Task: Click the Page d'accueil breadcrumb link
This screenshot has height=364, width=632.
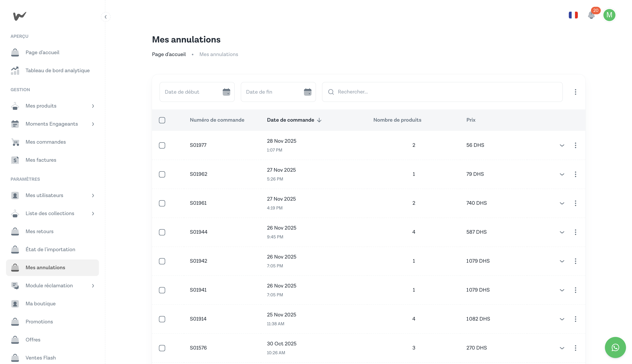Action: pyautogui.click(x=169, y=54)
